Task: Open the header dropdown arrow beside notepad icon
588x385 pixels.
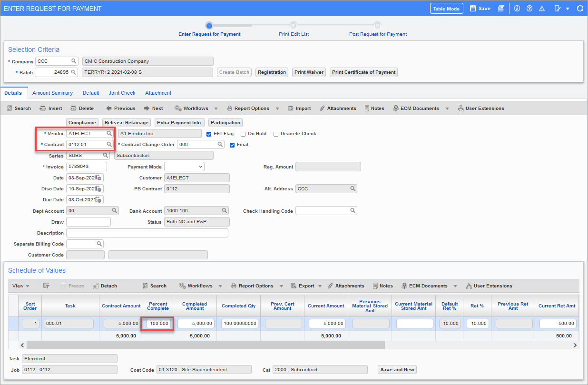Action: [568, 9]
